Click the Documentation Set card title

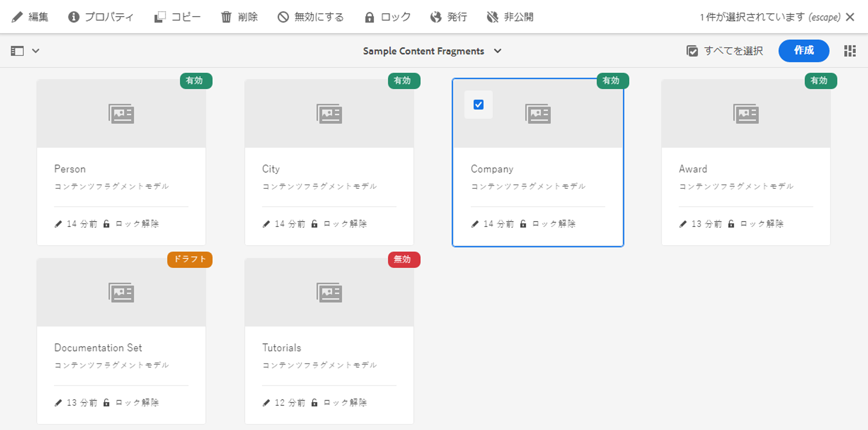[98, 348]
